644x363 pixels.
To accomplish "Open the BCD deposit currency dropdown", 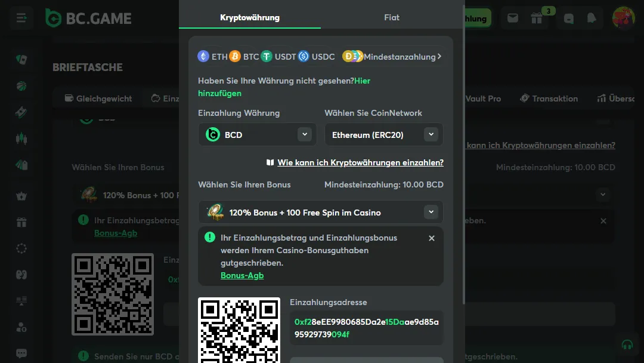I will pyautogui.click(x=258, y=134).
